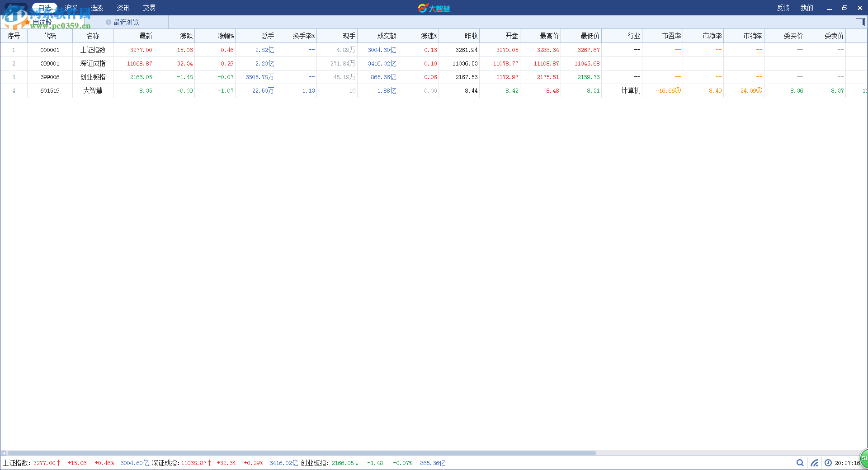The height and width of the screenshot is (470, 868).
Task: Select the 创业板指 row name
Action: [93, 77]
